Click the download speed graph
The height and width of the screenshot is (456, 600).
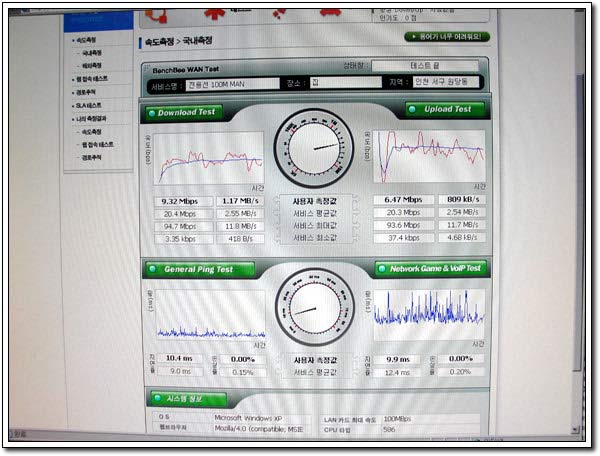click(209, 158)
